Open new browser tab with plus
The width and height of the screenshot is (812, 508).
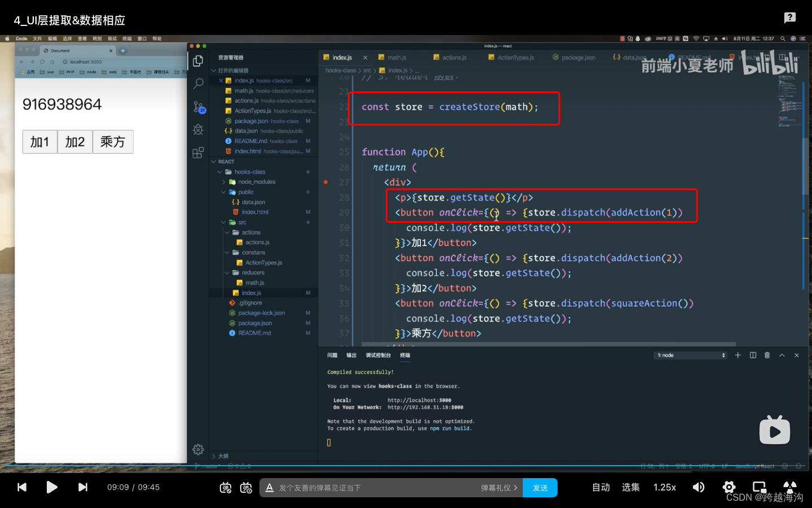coord(123,51)
